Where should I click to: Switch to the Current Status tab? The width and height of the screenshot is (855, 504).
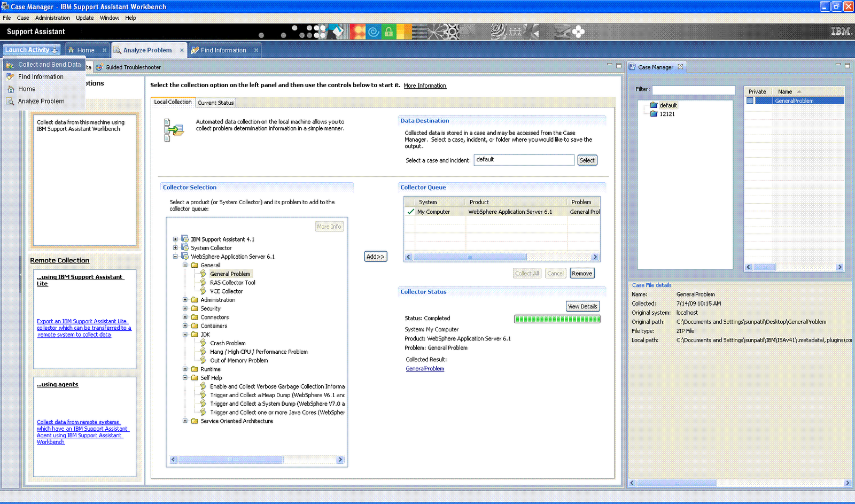pos(215,103)
